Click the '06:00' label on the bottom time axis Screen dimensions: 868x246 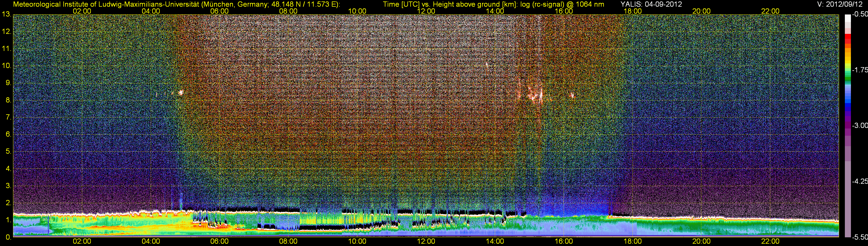219,241
